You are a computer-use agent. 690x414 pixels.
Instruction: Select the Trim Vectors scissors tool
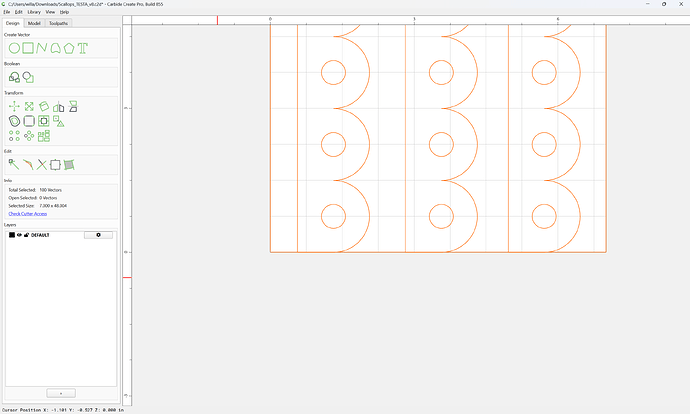point(41,165)
